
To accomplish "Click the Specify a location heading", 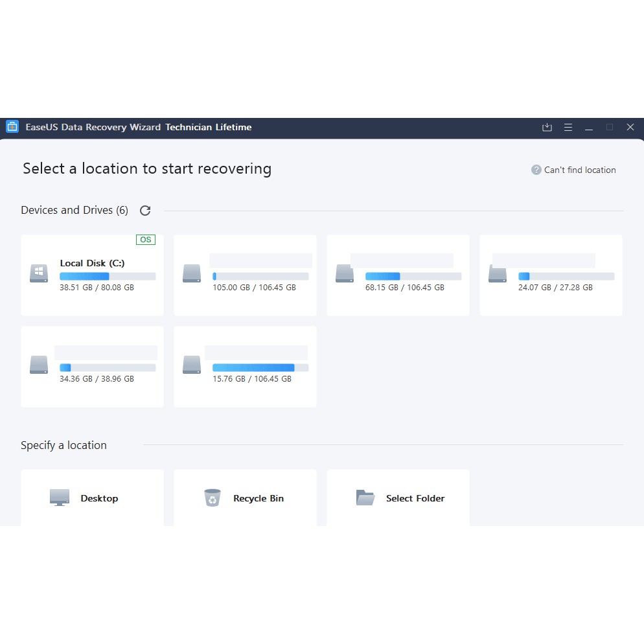I will coord(63,445).
